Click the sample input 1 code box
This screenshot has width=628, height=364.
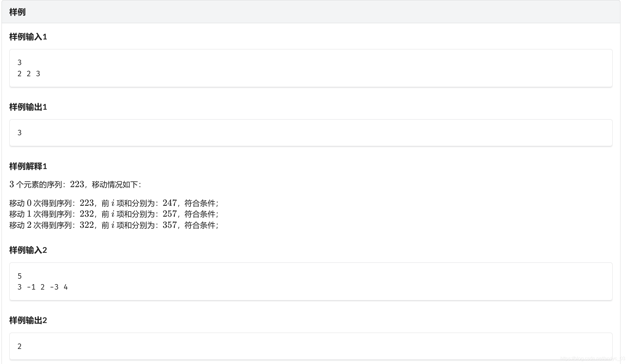coord(311,68)
